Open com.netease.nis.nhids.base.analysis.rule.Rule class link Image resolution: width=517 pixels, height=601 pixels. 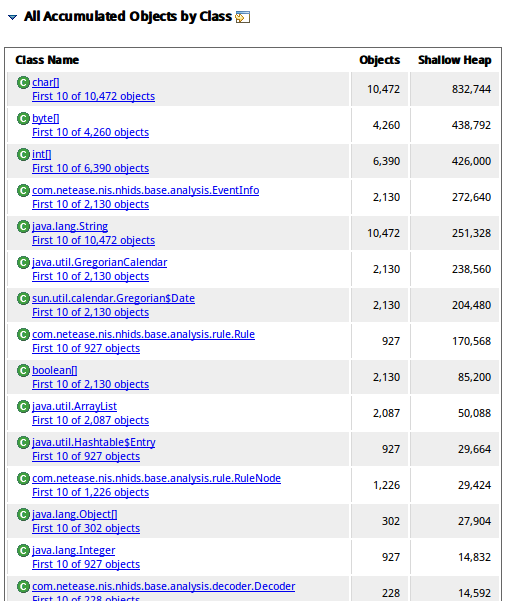143,334
